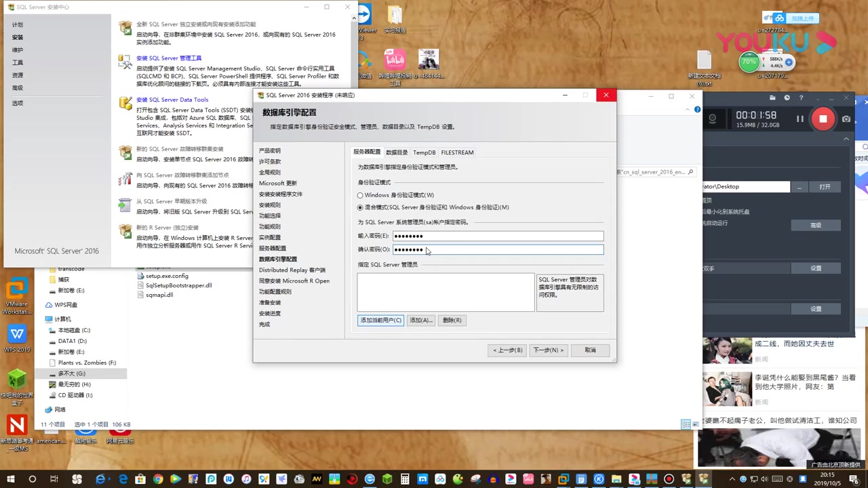Screen dimensions: 868x488
Task: Click the 确认密码 confirm password field
Action: coord(498,249)
